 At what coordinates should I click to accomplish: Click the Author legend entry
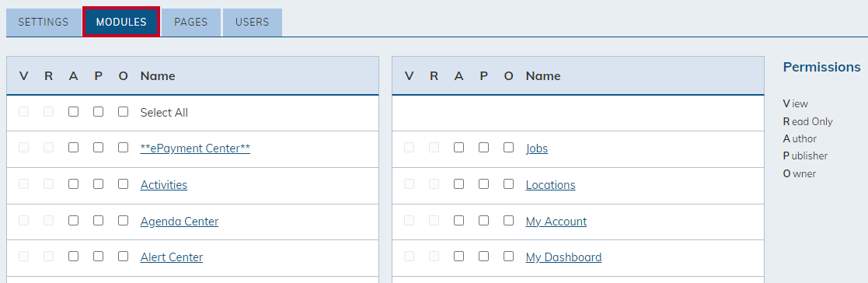tap(800, 138)
